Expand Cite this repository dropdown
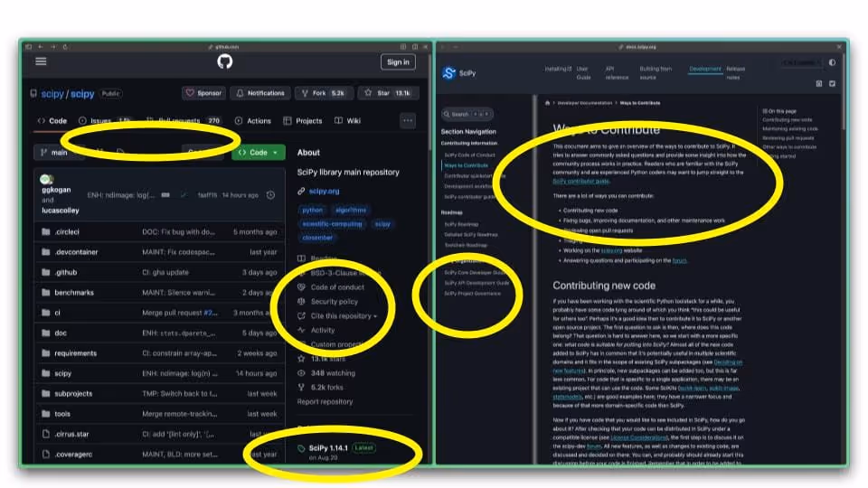 (x=344, y=316)
